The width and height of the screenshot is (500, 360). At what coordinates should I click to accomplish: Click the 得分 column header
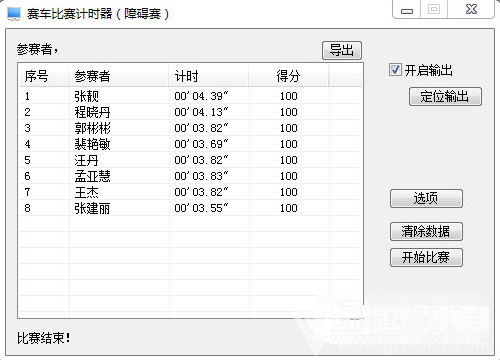tap(289, 76)
